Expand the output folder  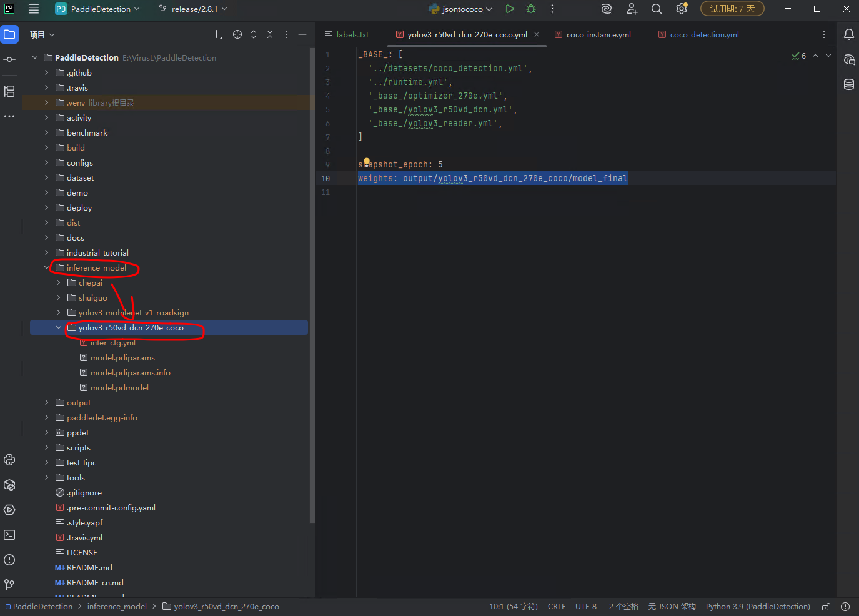point(47,403)
